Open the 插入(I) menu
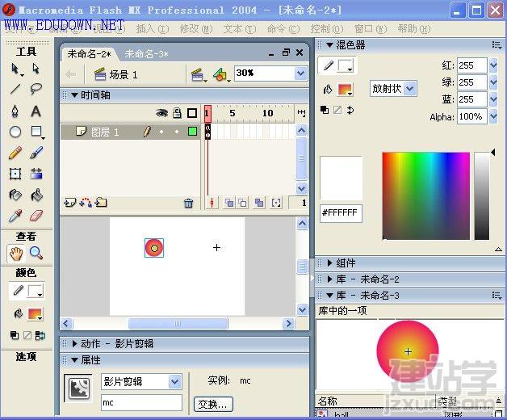Image resolution: width=507 pixels, height=420 pixels. [x=153, y=29]
